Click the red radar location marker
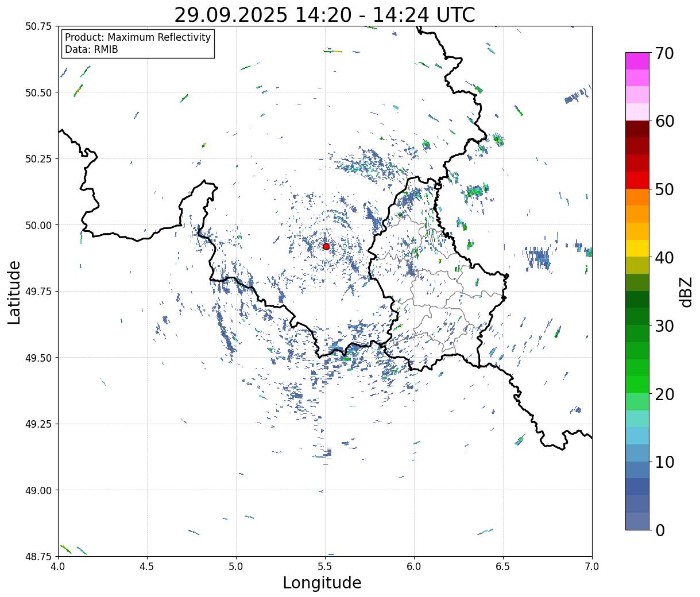The width and height of the screenshot is (700, 597). pyautogui.click(x=326, y=246)
